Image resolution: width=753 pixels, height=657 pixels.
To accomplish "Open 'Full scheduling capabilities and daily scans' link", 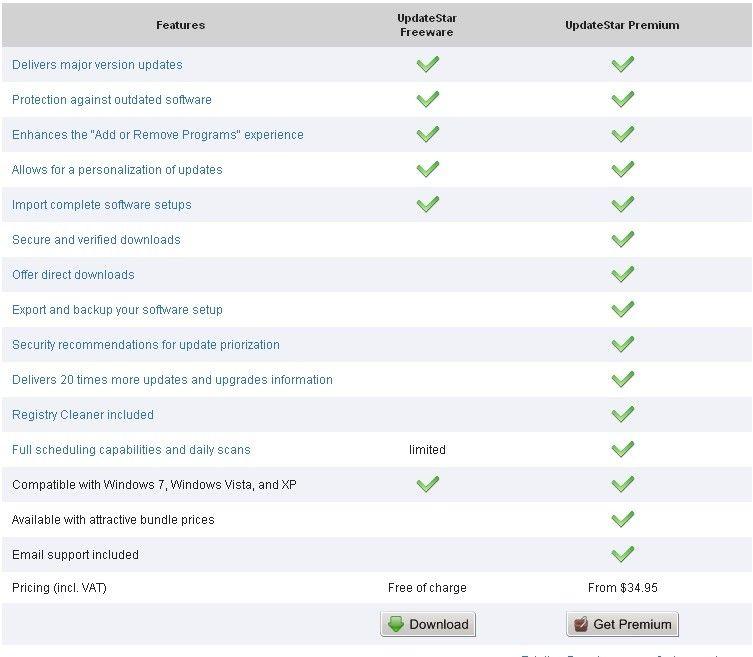I will (x=131, y=450).
